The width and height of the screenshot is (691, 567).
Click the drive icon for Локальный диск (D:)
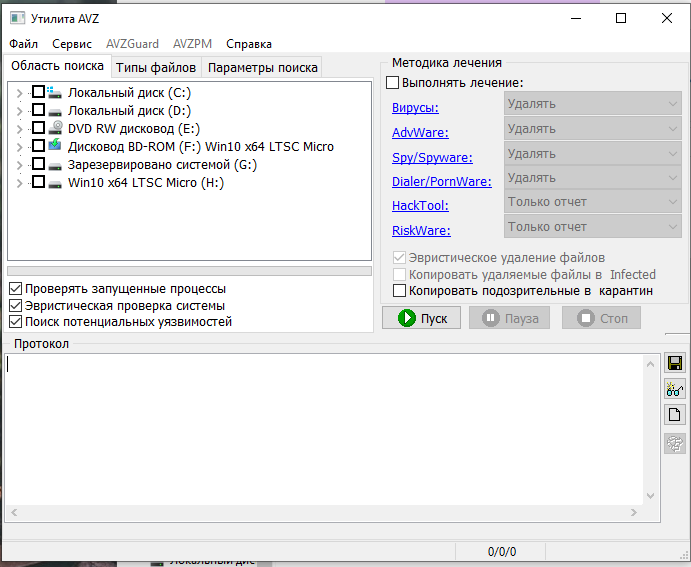tap(55, 112)
